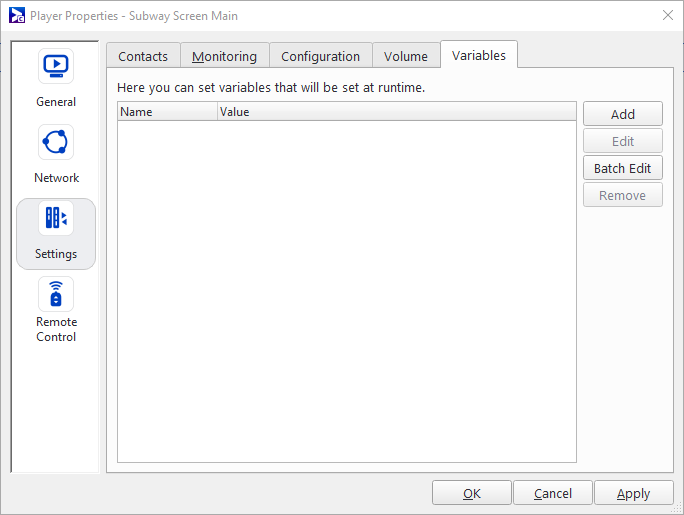Open the Remote Control section

tap(56, 310)
